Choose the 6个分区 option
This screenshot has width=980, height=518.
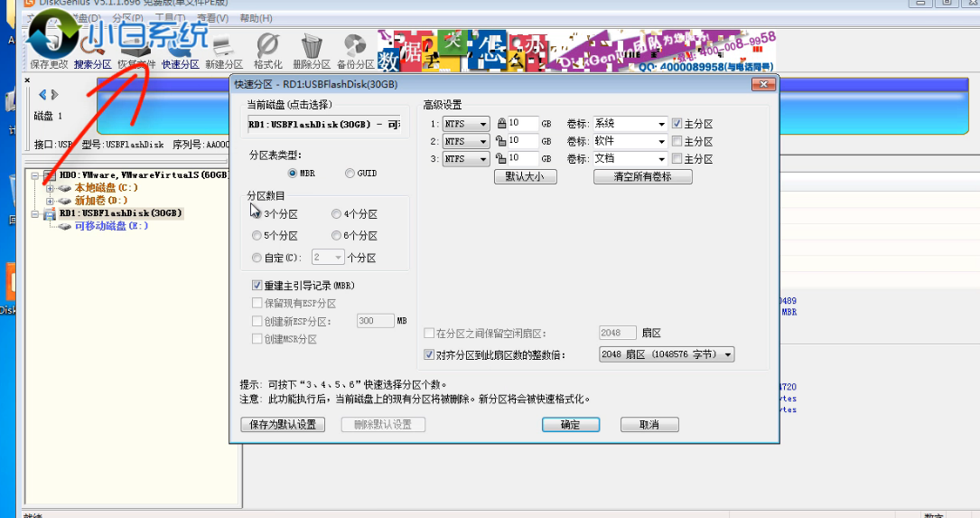pos(336,236)
